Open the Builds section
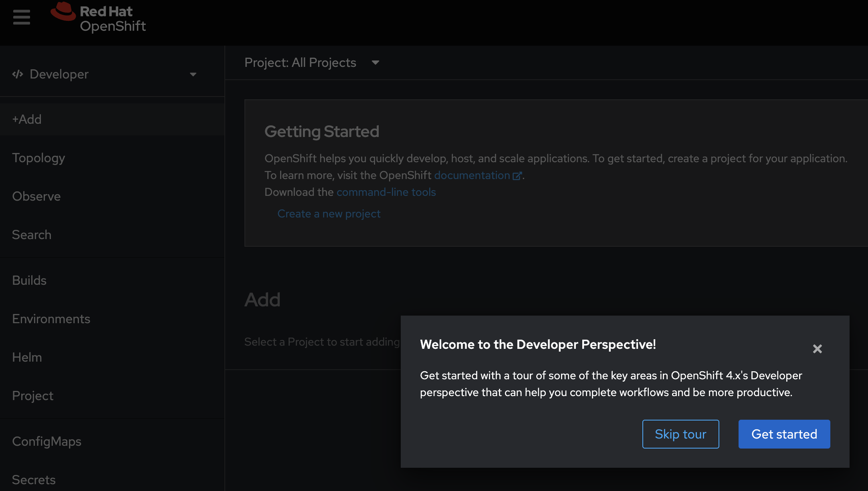Viewport: 868px width, 491px height. click(x=29, y=280)
